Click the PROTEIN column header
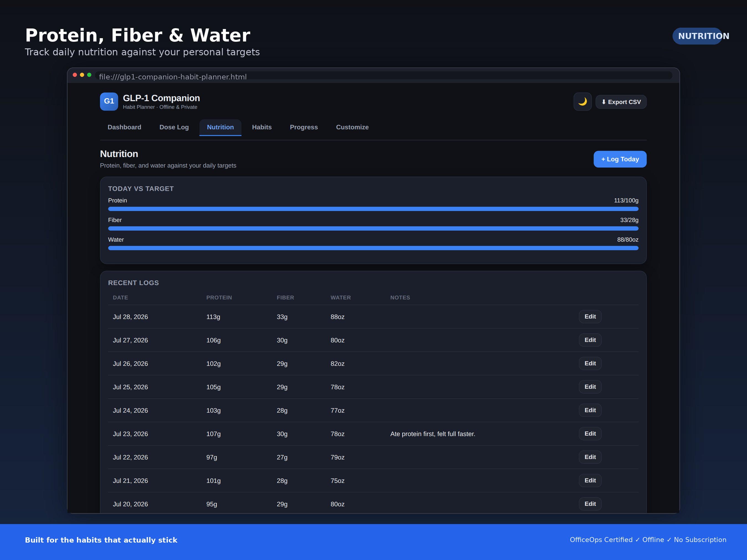The image size is (747, 560). (219, 297)
